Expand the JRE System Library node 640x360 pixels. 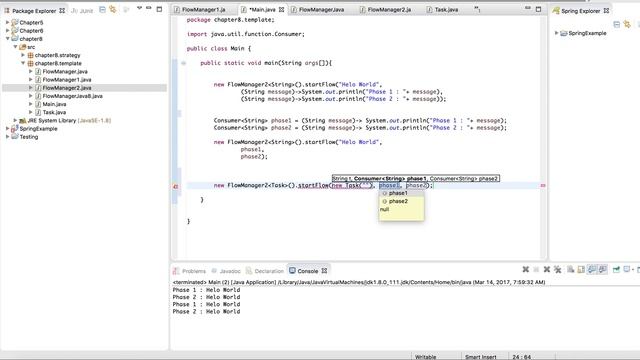coord(16,120)
